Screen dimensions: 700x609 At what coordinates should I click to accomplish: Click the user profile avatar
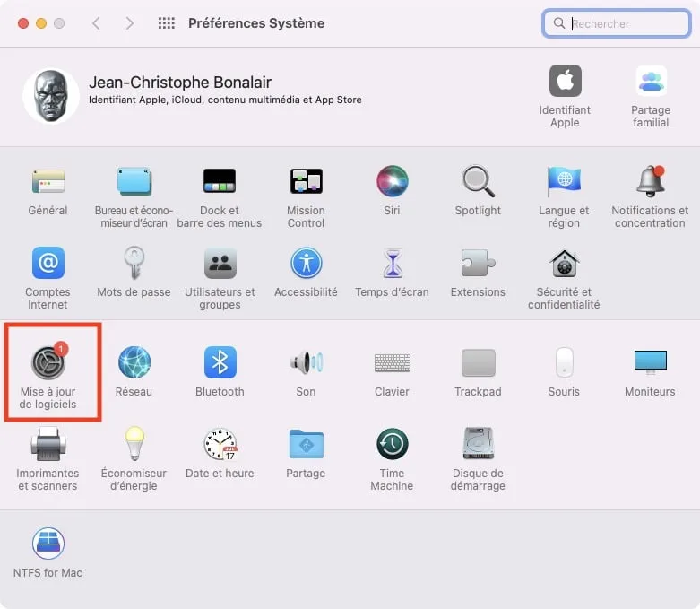[x=51, y=96]
